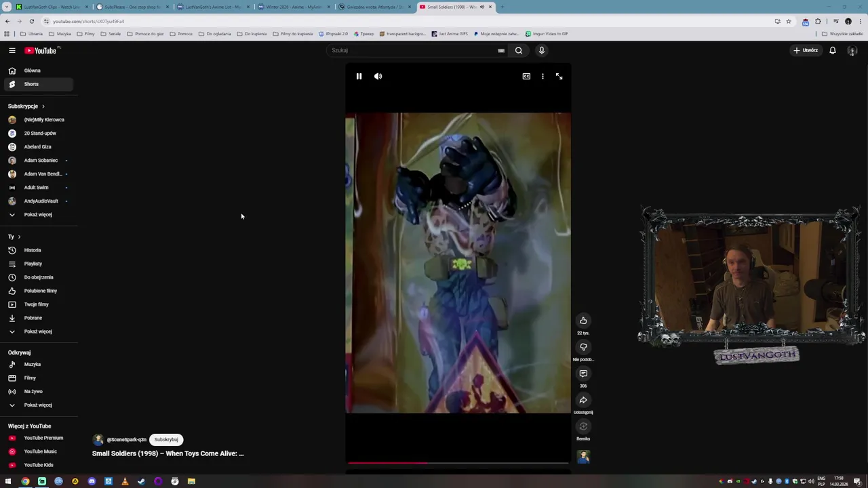
Task: Select Shorts in the sidebar
Action: pos(37,84)
